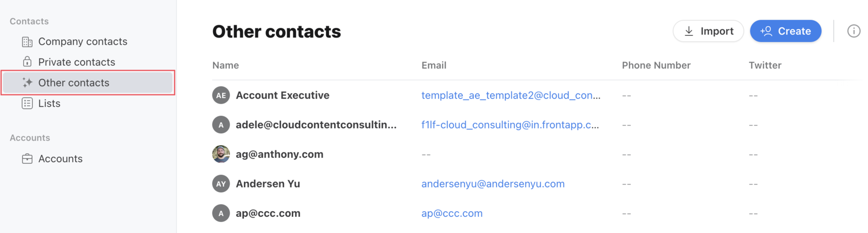Screen dimensions: 868x233
Task: Import contacts with the Import button
Action: 708,31
